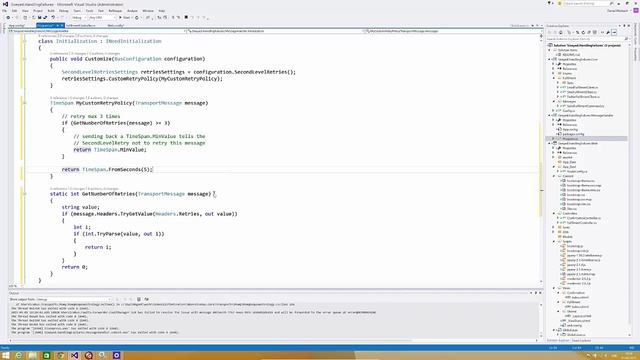Open the File menu
The width and height of the screenshot is (640, 360).
point(4,11)
